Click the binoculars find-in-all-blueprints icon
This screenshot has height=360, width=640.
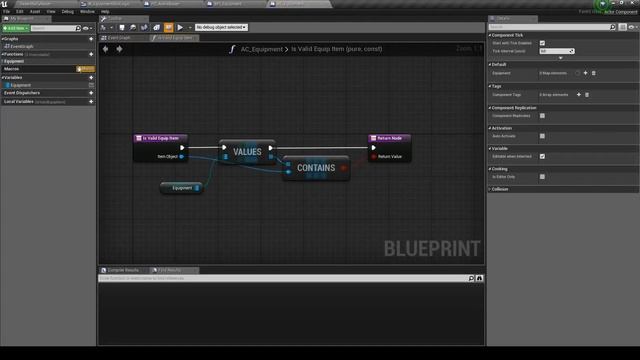(x=480, y=278)
